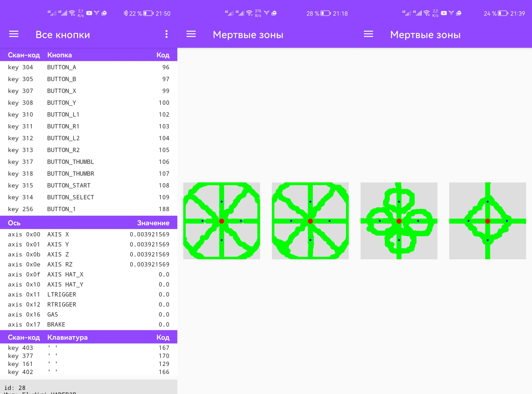The image size is (532, 394).
Task: Tap the AXIS HAT_X row
Action: [x=88, y=274]
